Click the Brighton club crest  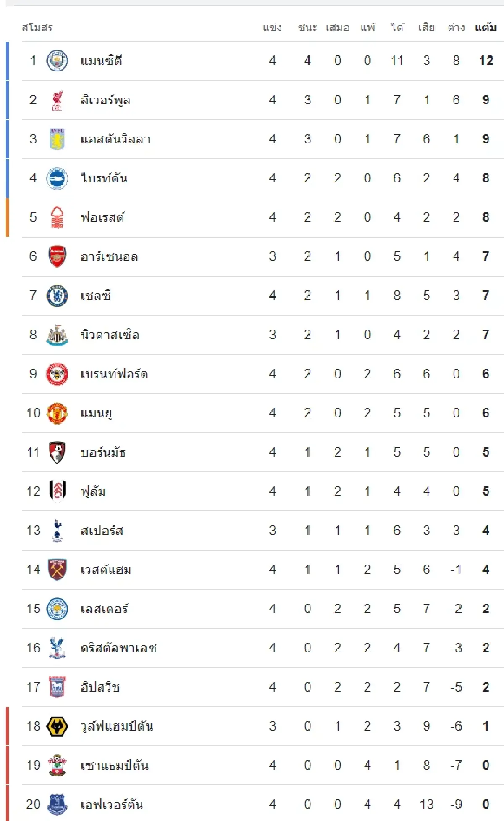click(57, 178)
